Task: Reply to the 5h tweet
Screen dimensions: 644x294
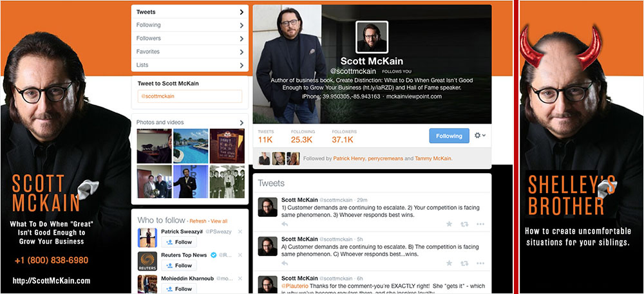Action: tap(285, 263)
